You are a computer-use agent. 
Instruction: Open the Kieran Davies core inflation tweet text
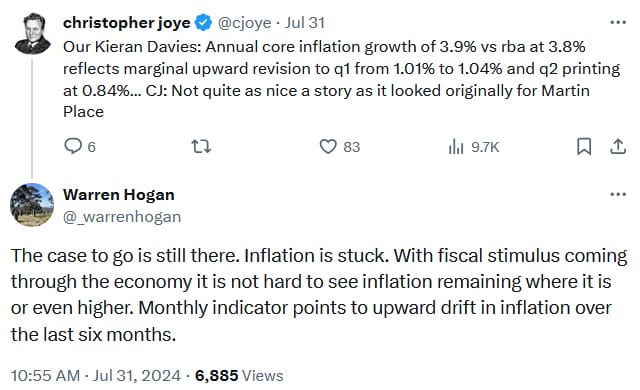pyautogui.click(x=341, y=79)
